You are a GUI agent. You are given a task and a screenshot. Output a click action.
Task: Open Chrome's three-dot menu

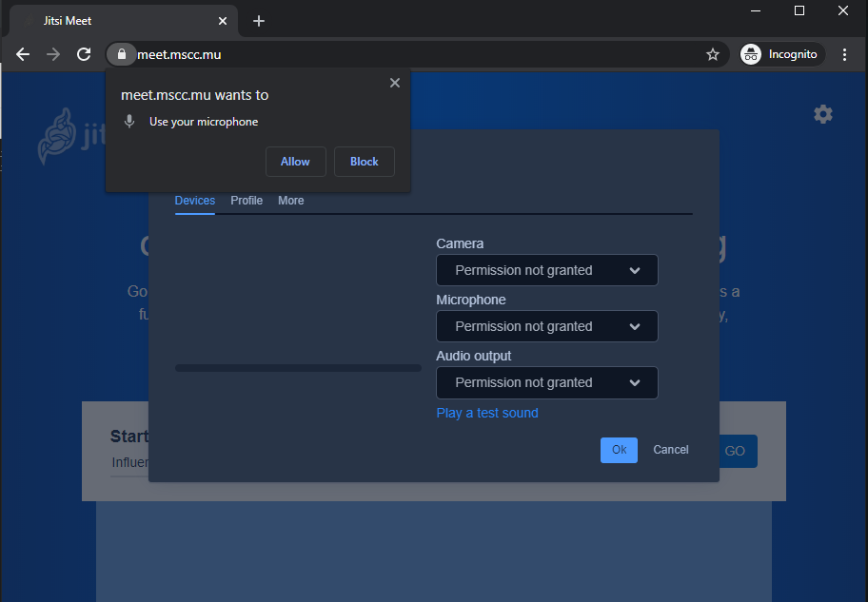[x=844, y=54]
